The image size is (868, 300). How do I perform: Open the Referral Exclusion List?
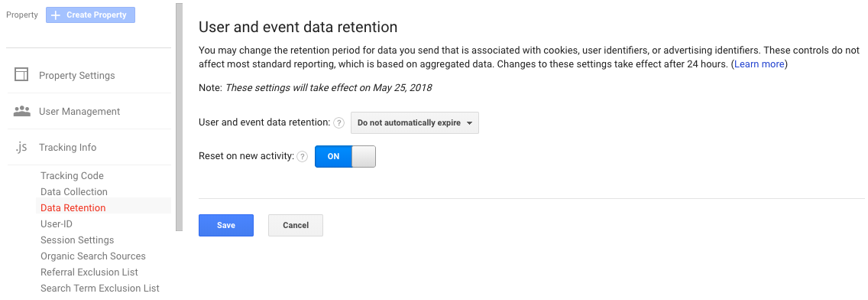(89, 272)
